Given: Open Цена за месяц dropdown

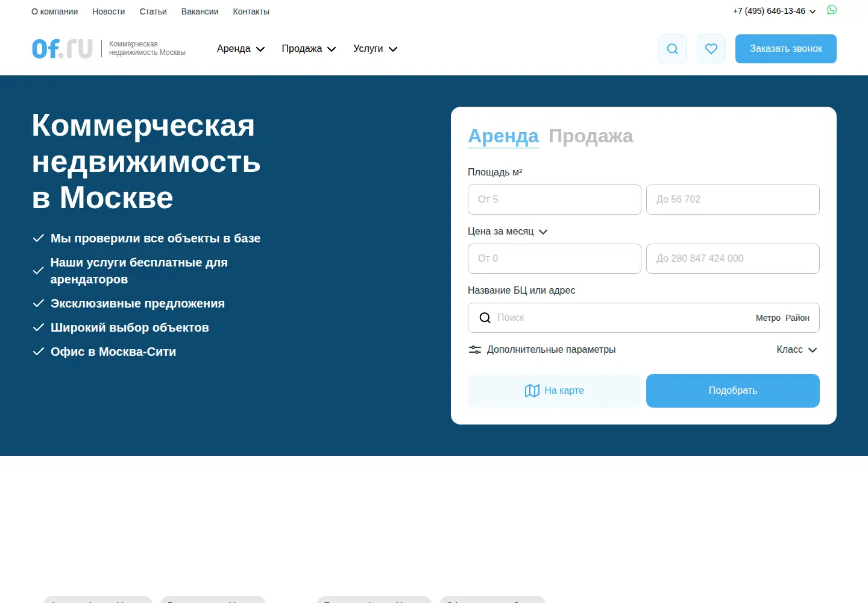Looking at the screenshot, I should click(x=508, y=232).
